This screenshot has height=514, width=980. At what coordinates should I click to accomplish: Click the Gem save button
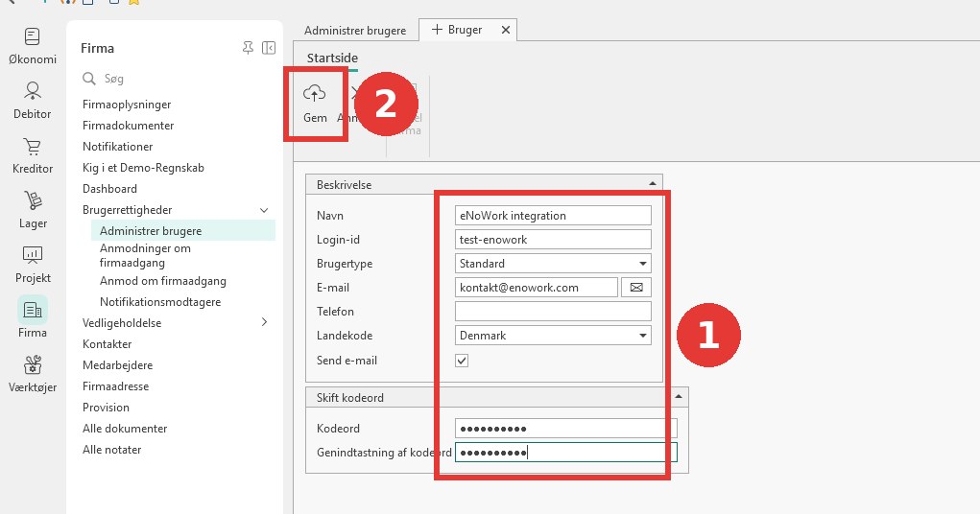pos(315,105)
